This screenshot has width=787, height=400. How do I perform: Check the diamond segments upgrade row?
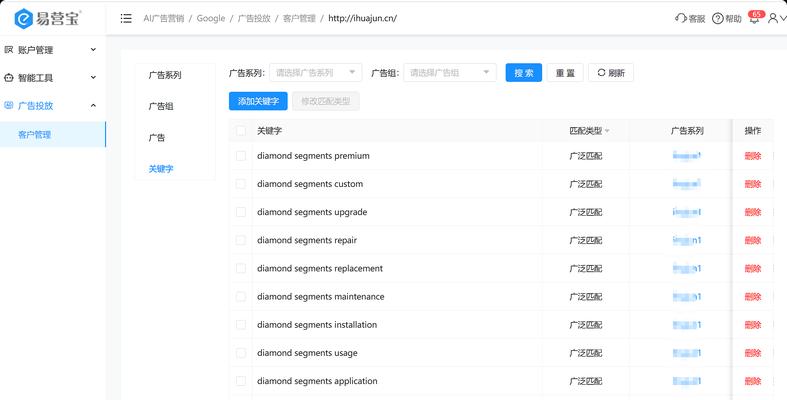(241, 212)
